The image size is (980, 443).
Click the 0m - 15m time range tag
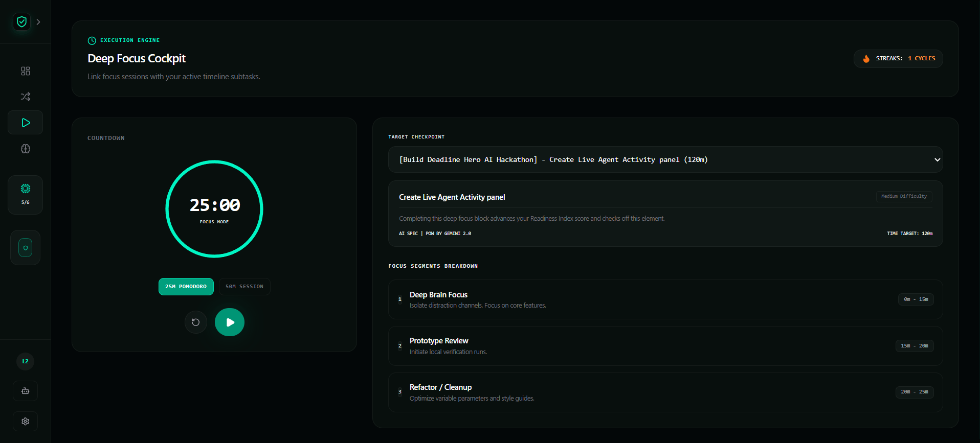916,299
